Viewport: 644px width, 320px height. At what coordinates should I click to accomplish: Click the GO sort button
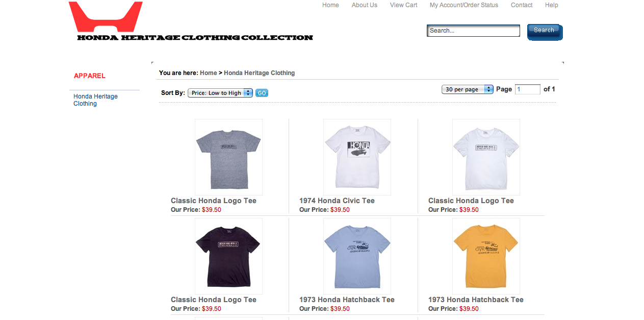tap(262, 93)
